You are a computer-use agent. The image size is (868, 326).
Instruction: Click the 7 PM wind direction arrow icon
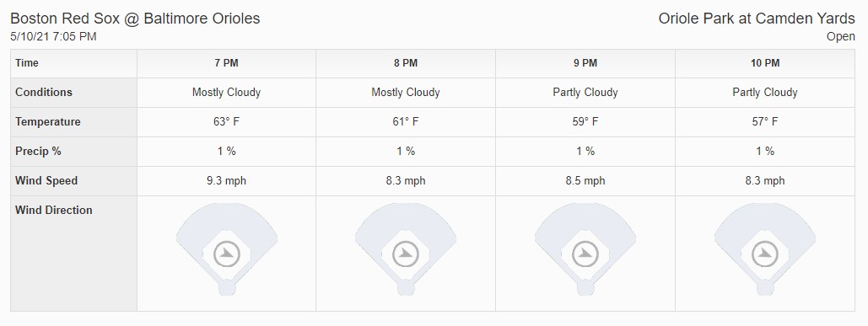click(x=226, y=254)
